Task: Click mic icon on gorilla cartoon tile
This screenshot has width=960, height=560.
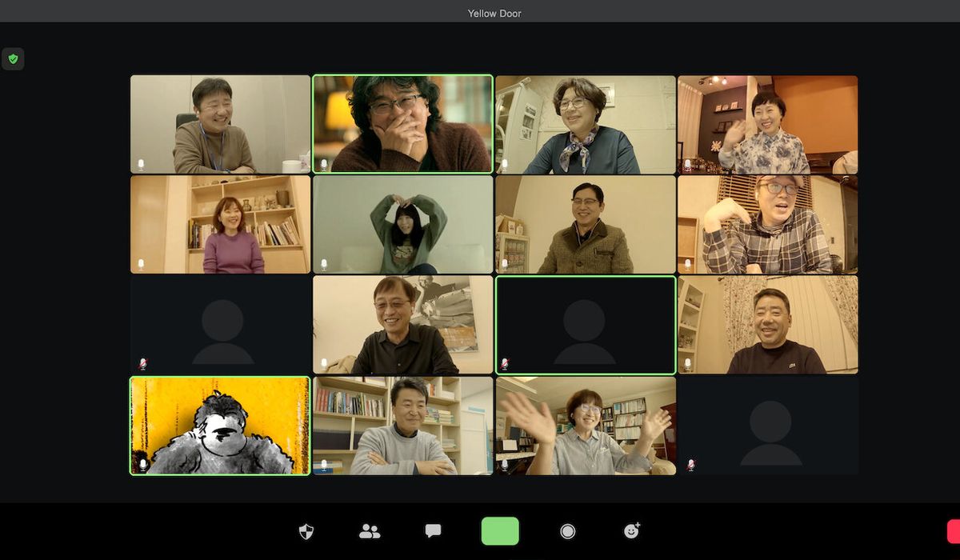Action: 143,464
